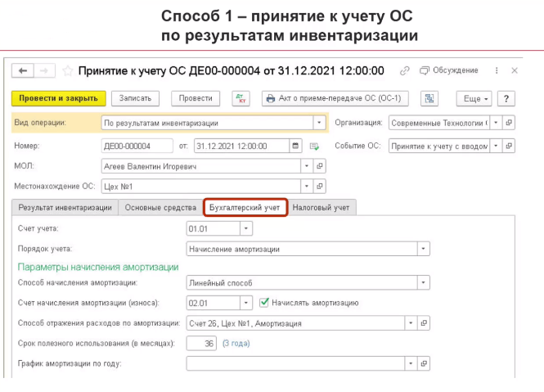
Task: Show Дт/Кт postings icon
Action: pos(241,98)
